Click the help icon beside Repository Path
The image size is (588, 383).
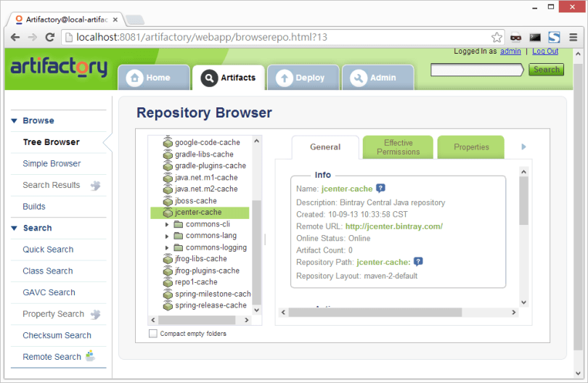(x=418, y=262)
